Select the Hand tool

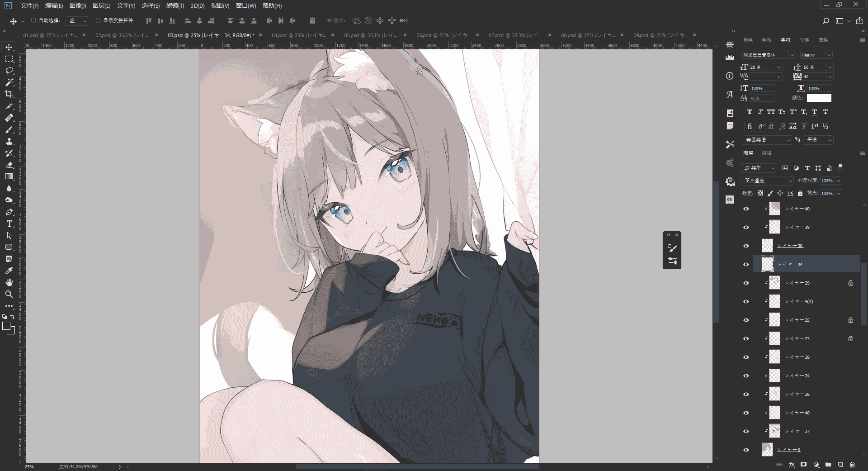tap(9, 282)
